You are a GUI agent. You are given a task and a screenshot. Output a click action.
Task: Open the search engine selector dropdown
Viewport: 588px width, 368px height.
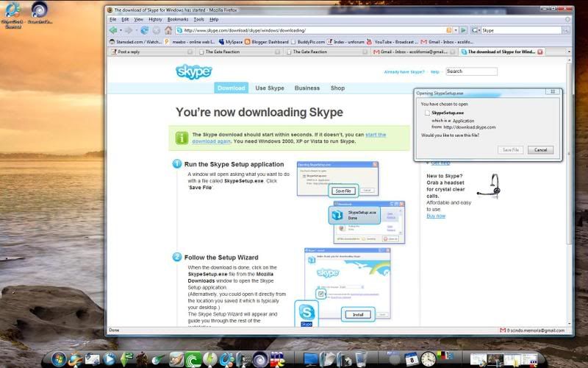(x=476, y=30)
